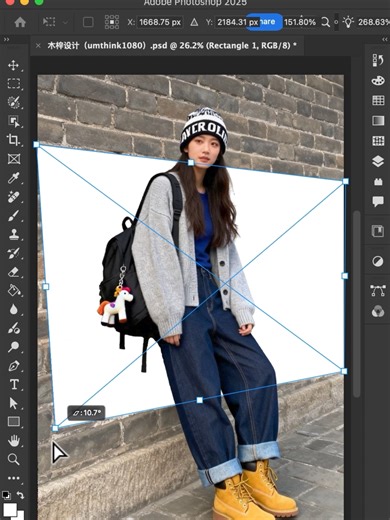Choose a reference point location grid
Screen dimensions: 390x520
[x=112, y=22]
